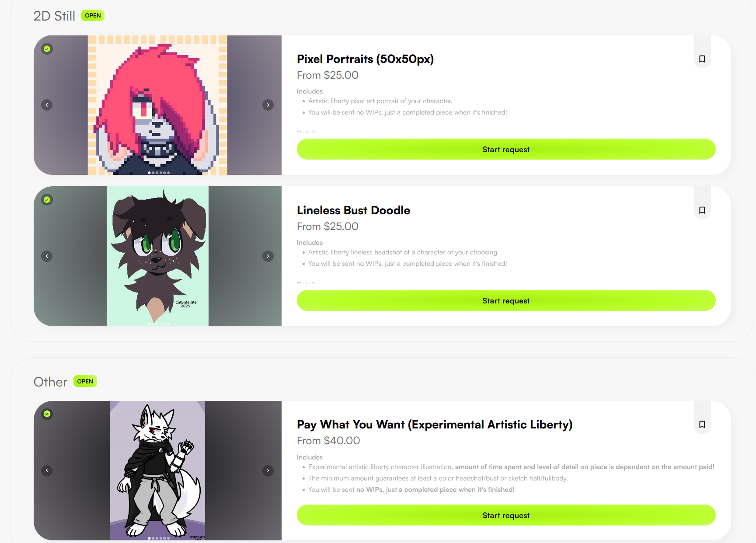Click verified badge on Lineless Bust Doodle image
This screenshot has width=756, height=543.
click(x=47, y=200)
